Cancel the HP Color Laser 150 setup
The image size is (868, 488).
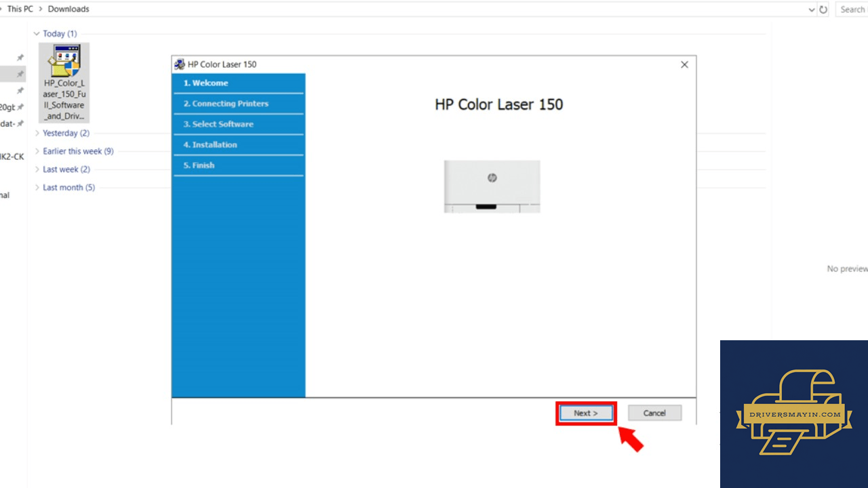pos(654,413)
